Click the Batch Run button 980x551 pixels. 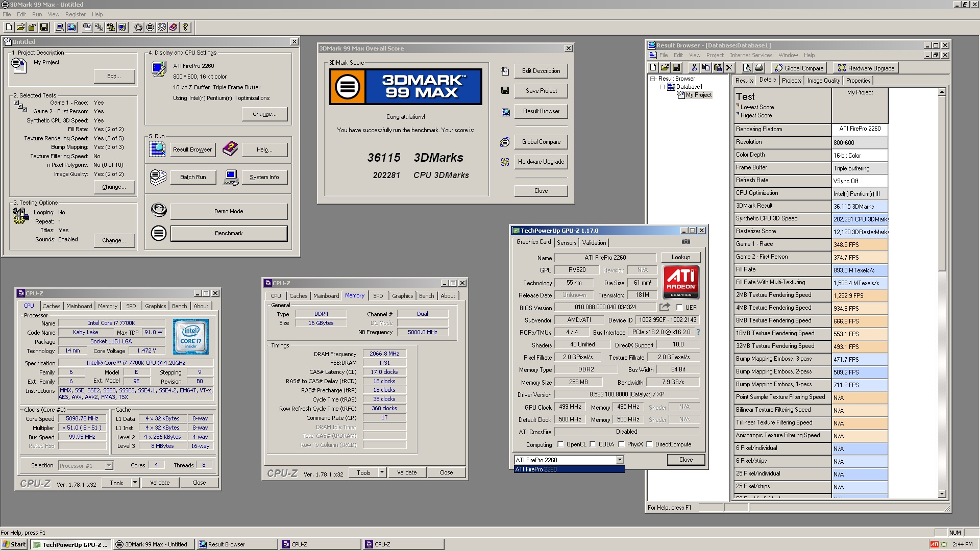click(193, 177)
